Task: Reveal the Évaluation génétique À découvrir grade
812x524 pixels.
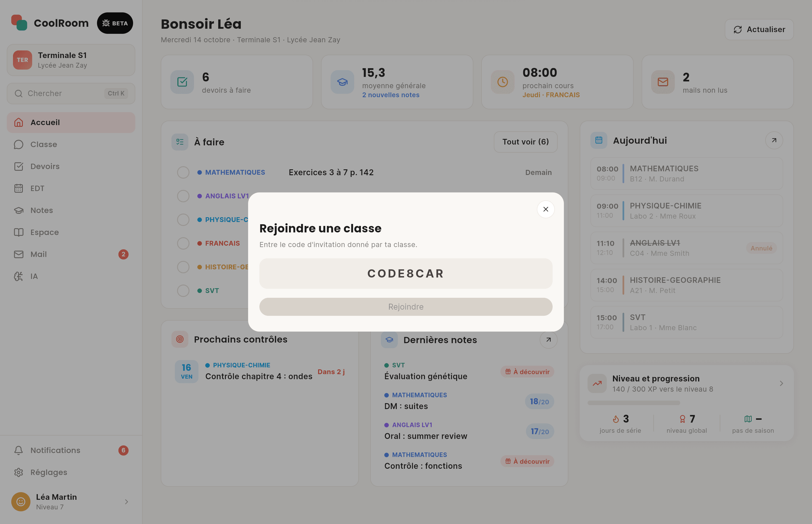Action: click(x=527, y=372)
